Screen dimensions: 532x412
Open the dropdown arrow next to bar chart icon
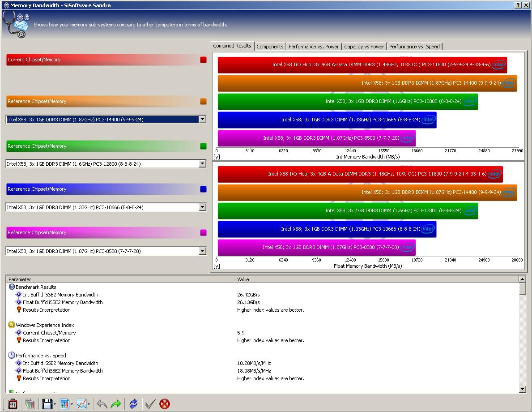coord(72,404)
